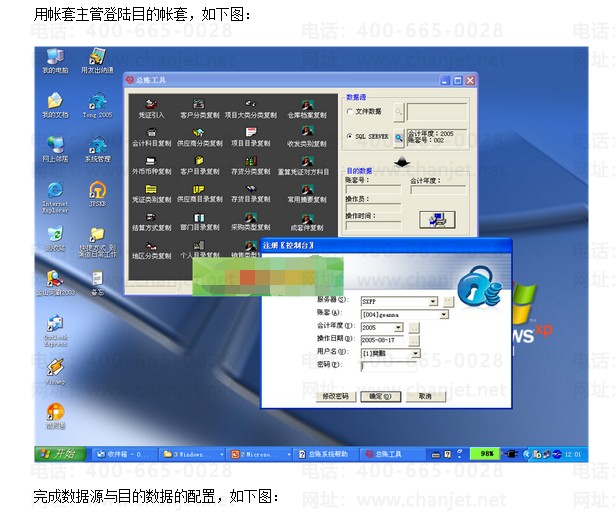This screenshot has height=517, width=616.
Task: Click ellipsis button next to 服务器 field
Action: tap(448, 302)
